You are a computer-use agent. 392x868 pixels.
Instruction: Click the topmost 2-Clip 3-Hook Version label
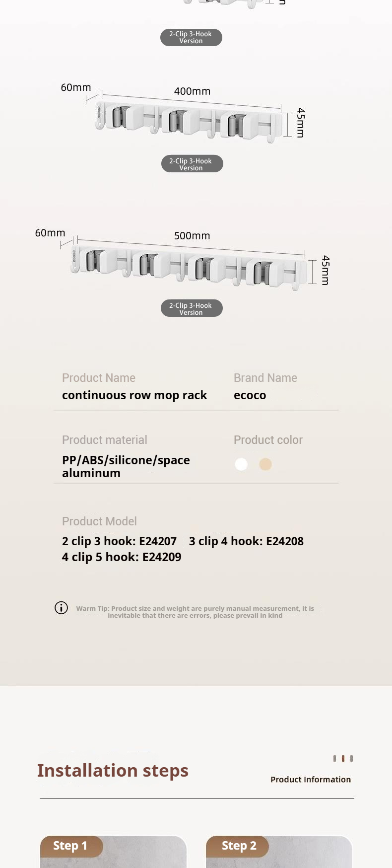tap(191, 37)
